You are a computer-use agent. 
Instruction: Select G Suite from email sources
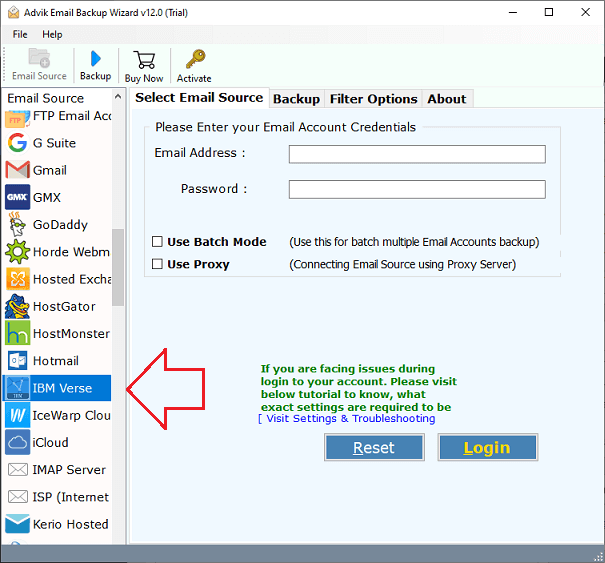(55, 143)
